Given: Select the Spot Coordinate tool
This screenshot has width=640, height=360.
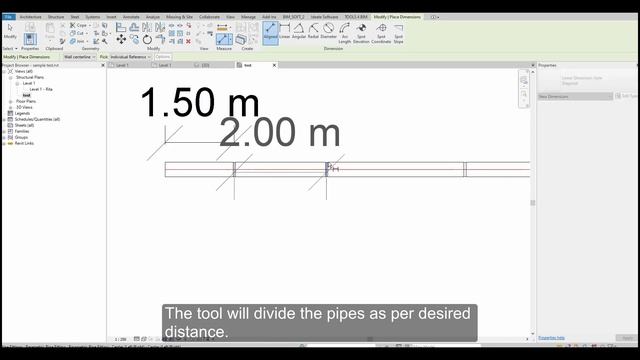Looking at the screenshot, I should [x=381, y=33].
